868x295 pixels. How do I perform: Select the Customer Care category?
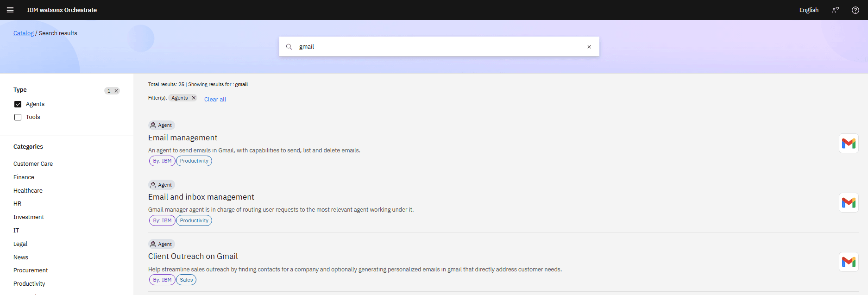coord(33,164)
